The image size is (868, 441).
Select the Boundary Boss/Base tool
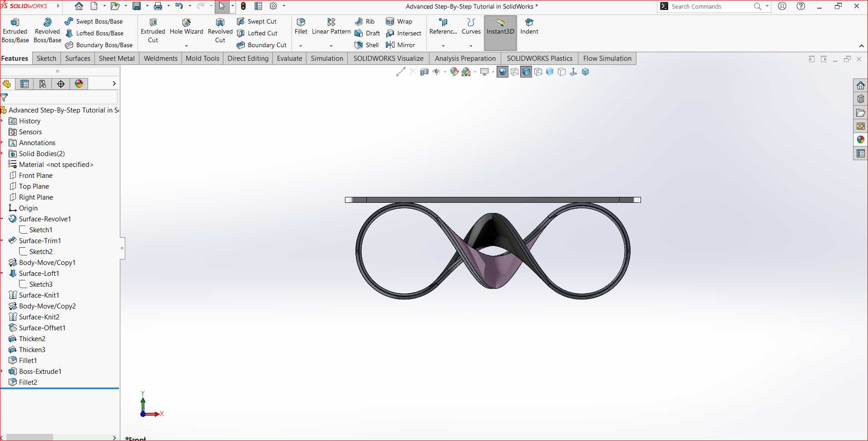click(x=99, y=45)
